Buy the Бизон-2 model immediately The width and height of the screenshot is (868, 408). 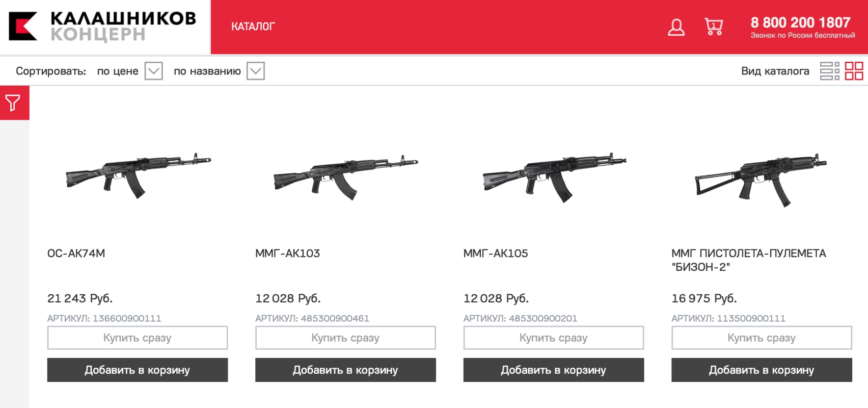(x=762, y=338)
